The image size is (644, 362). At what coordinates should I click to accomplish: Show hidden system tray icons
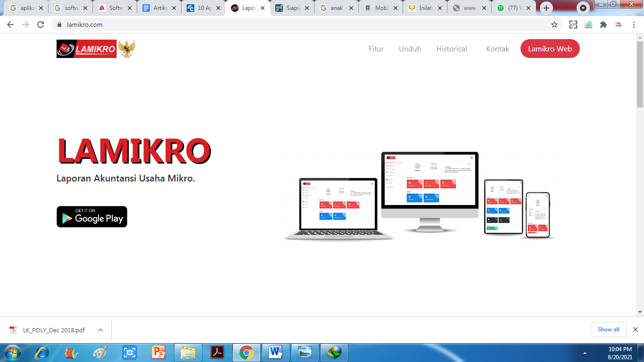pos(585,353)
